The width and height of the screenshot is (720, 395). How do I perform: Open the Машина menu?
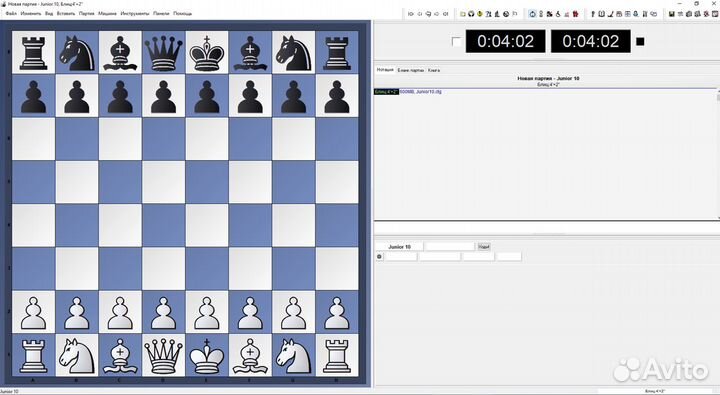107,14
